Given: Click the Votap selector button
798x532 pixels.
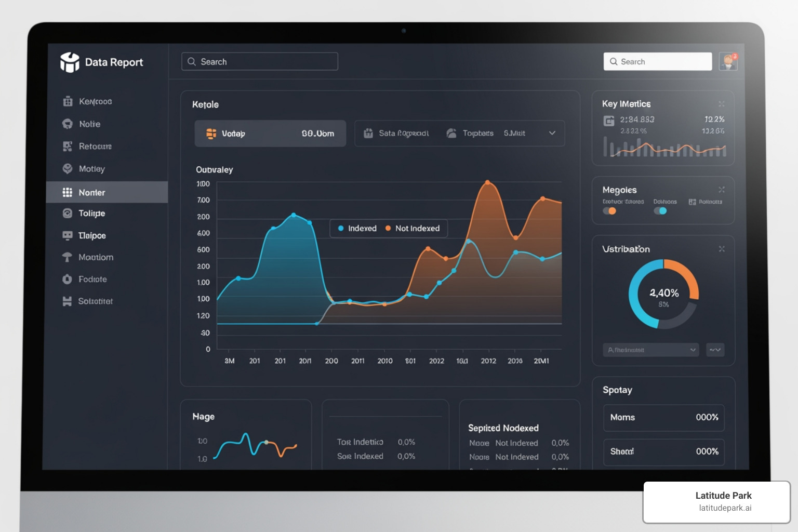Looking at the screenshot, I should [270, 134].
